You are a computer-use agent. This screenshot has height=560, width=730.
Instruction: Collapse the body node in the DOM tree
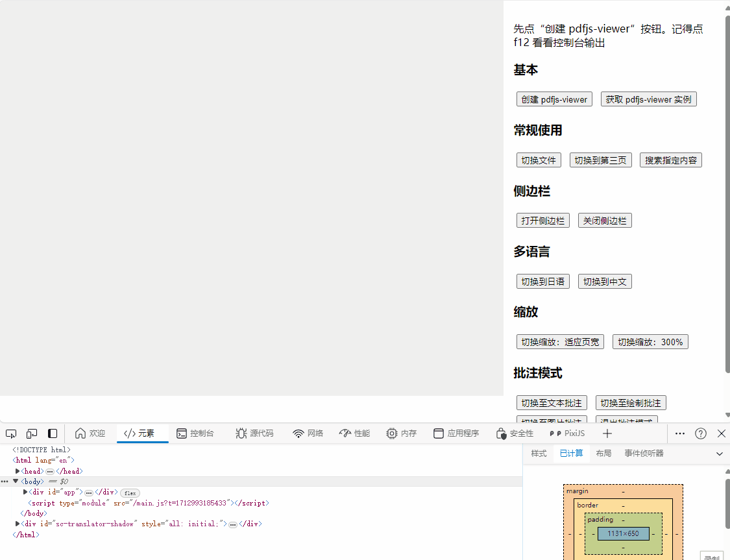click(16, 481)
